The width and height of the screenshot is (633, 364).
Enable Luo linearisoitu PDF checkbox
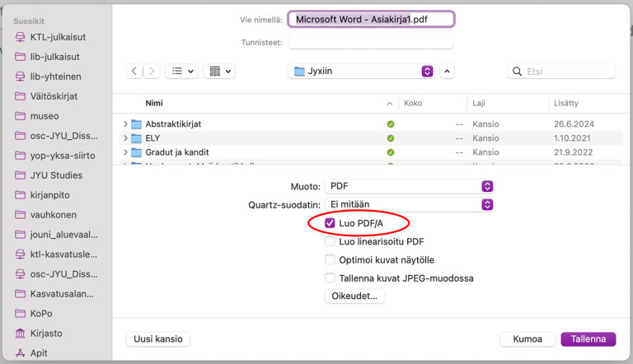(331, 242)
